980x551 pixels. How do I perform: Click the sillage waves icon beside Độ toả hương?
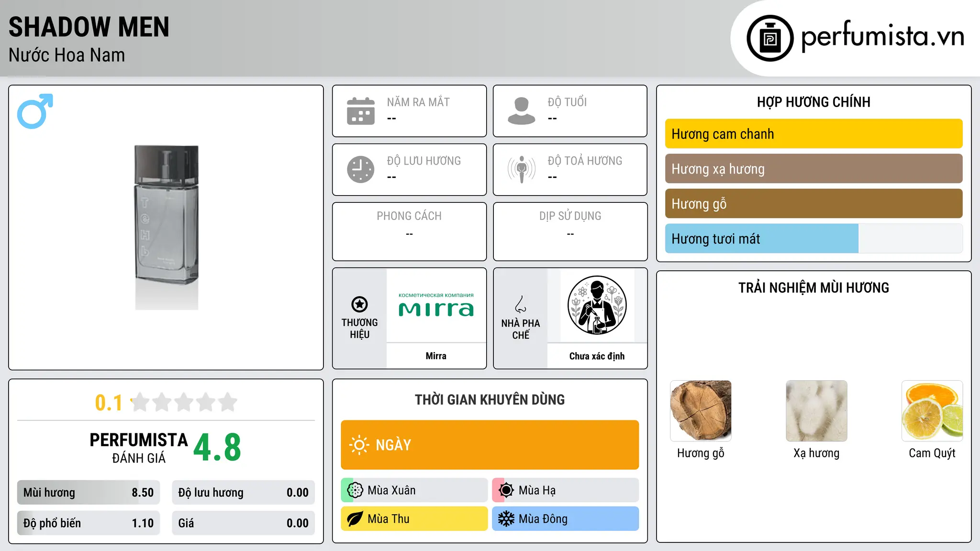tap(522, 169)
